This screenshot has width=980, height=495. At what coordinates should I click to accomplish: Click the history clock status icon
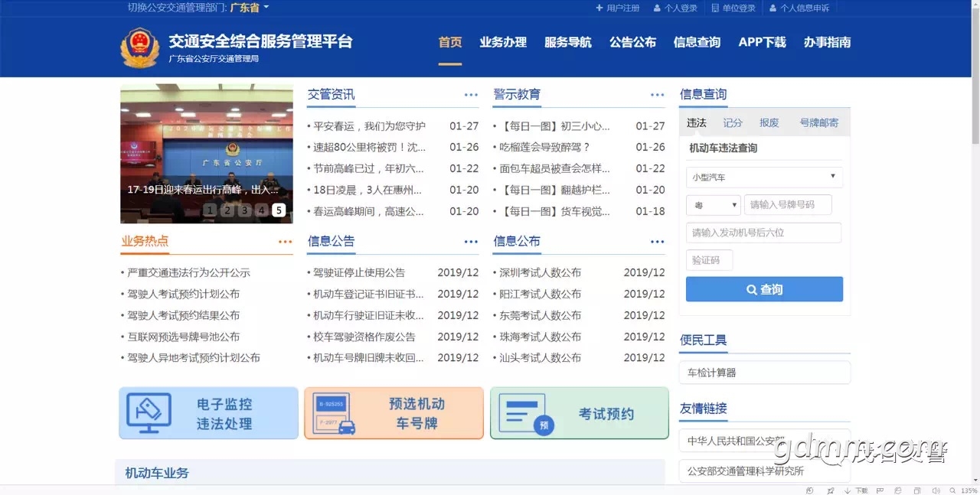(810, 490)
